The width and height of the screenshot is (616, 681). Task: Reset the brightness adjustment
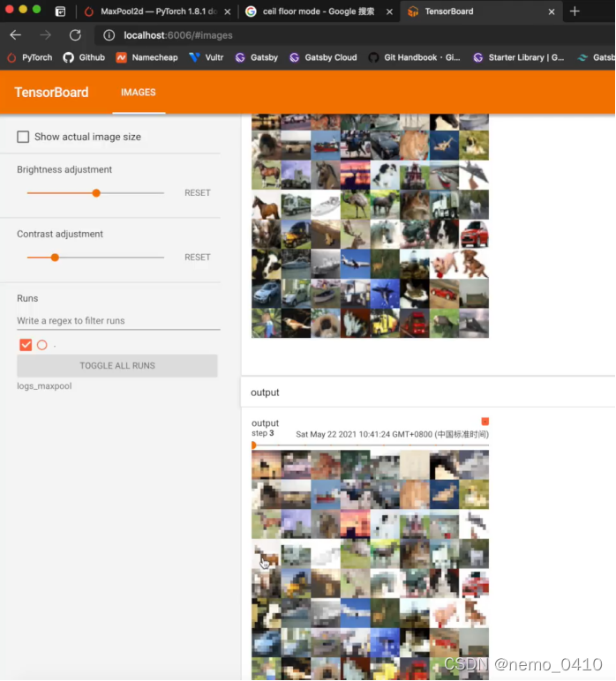tap(197, 193)
